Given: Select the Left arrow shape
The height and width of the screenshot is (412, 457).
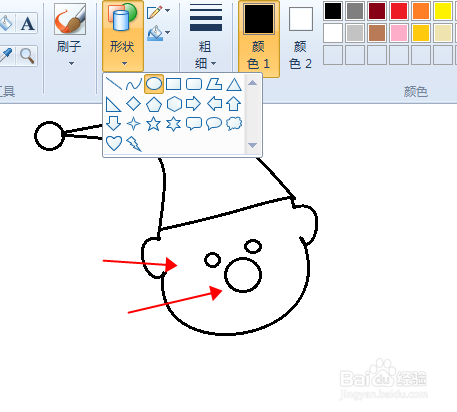Looking at the screenshot, I should pos(214,104).
